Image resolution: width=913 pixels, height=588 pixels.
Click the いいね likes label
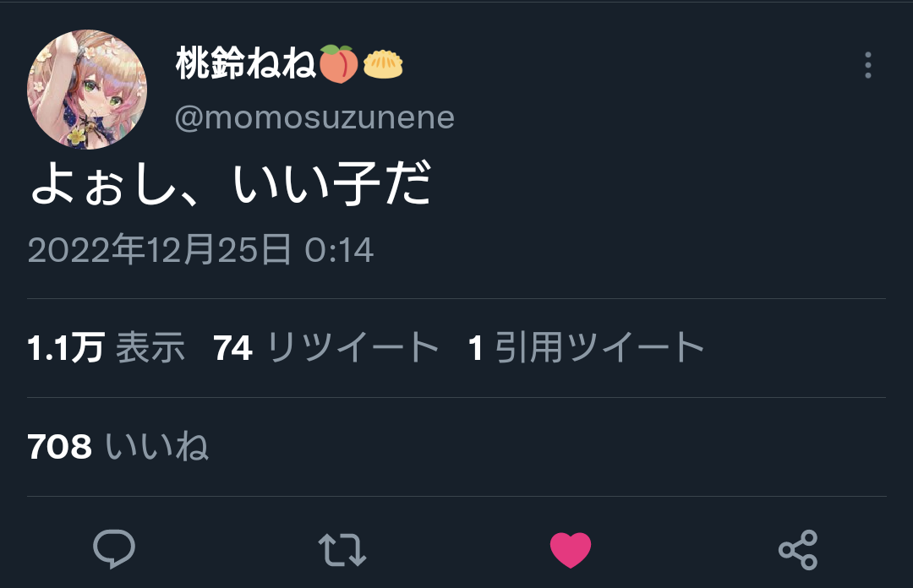(x=156, y=447)
